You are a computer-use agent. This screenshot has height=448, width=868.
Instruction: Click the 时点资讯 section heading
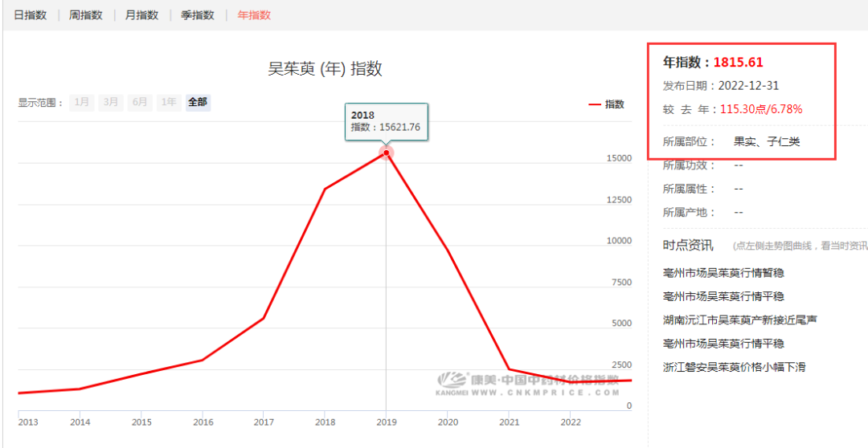point(688,245)
